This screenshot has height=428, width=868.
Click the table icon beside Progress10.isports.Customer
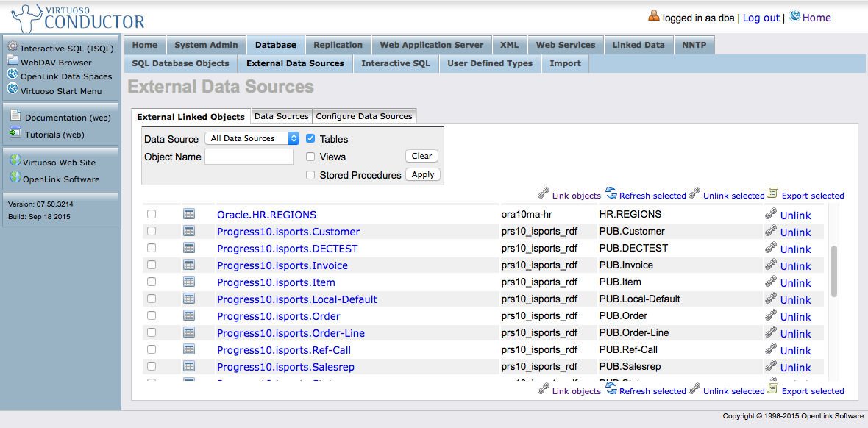[189, 231]
